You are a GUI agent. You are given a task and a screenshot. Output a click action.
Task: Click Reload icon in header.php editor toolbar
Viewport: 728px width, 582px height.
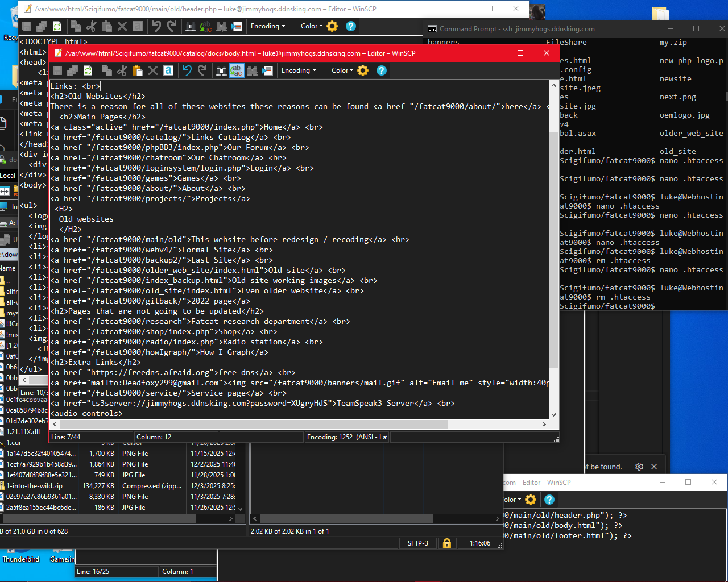57,26
